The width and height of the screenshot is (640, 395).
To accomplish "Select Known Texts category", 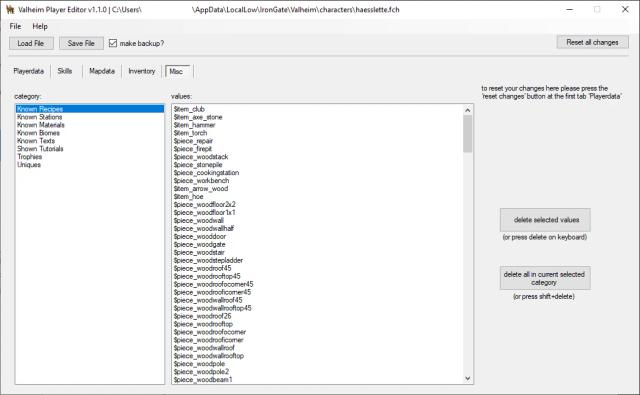I will [90, 141].
